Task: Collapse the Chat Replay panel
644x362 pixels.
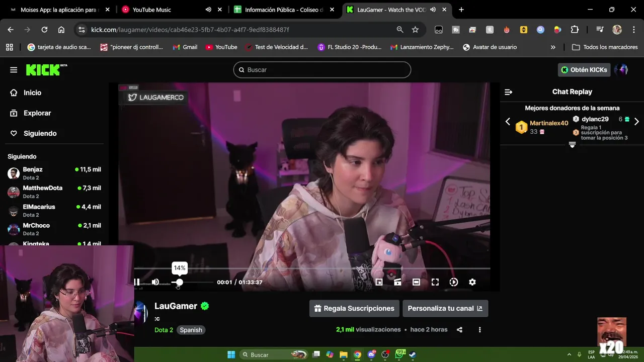Action: tap(508, 92)
